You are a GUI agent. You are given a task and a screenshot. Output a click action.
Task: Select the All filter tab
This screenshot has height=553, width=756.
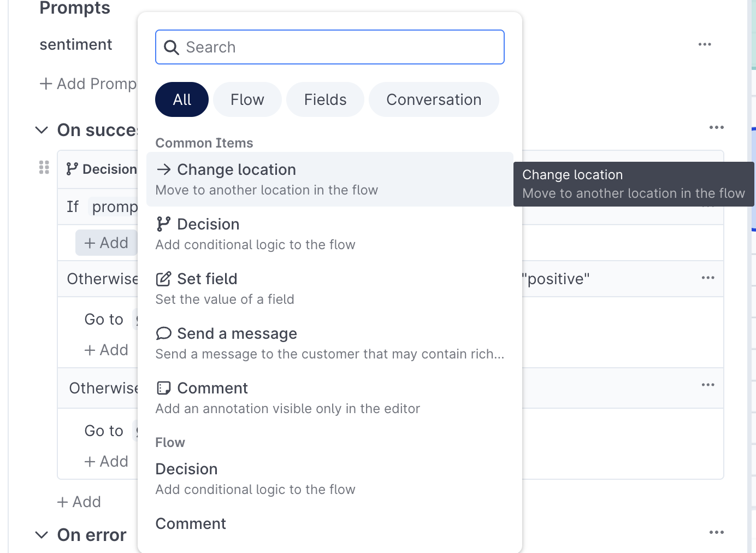pos(182,99)
